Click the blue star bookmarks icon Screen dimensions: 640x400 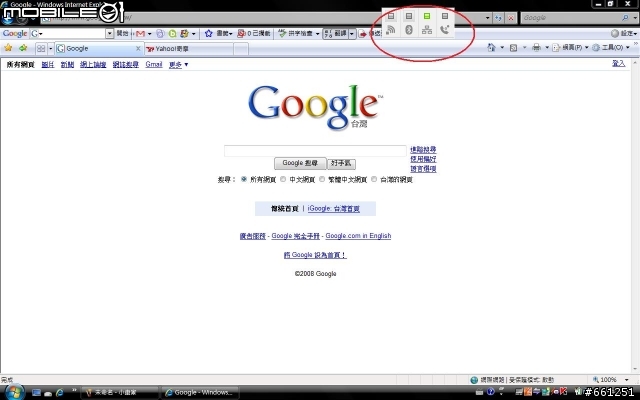[x=209, y=33]
